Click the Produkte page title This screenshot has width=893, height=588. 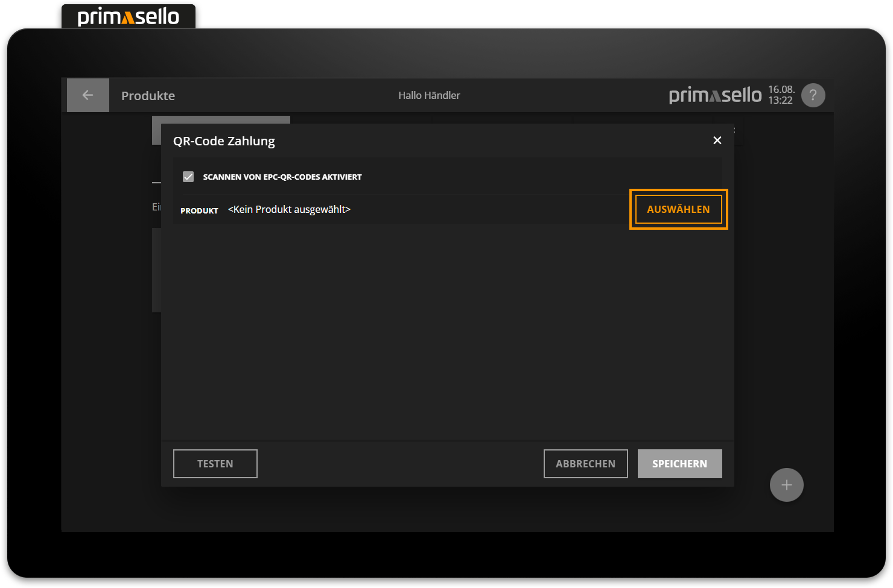pyautogui.click(x=148, y=96)
